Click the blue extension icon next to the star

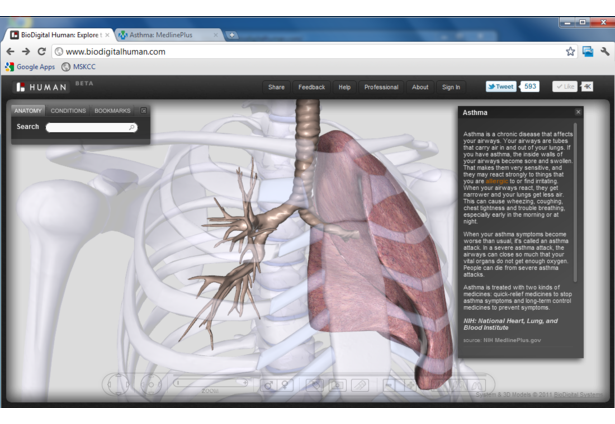click(x=588, y=51)
